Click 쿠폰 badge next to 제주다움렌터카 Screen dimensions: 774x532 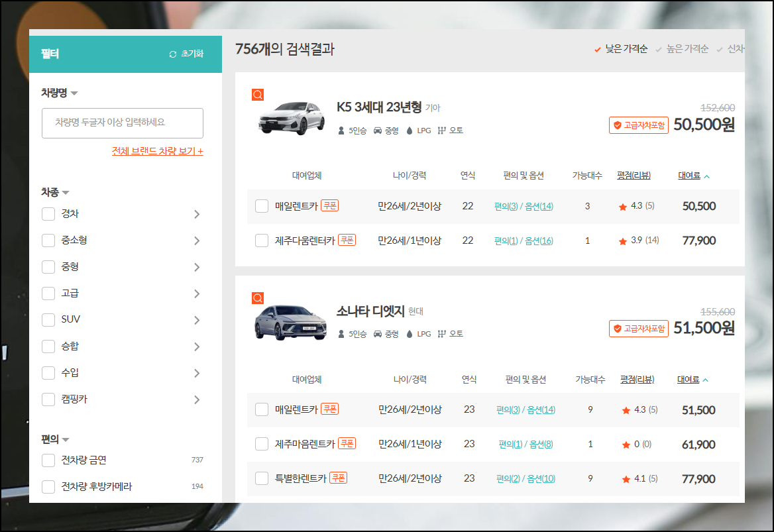[x=347, y=240]
